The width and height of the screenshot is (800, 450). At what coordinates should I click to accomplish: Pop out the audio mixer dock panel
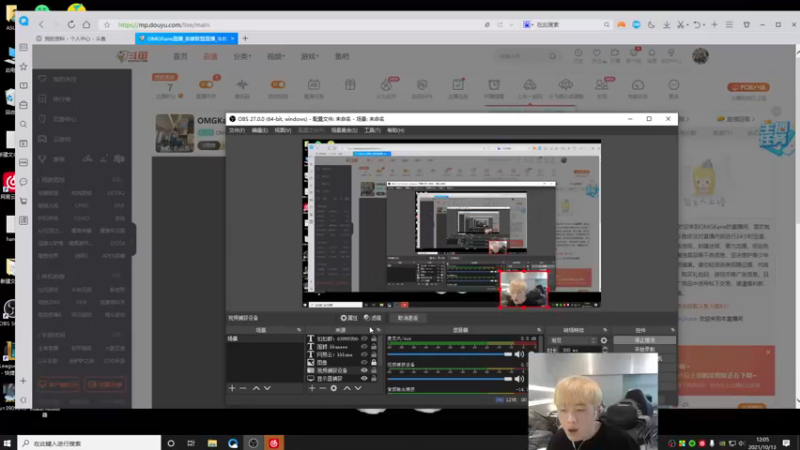pos(539,330)
